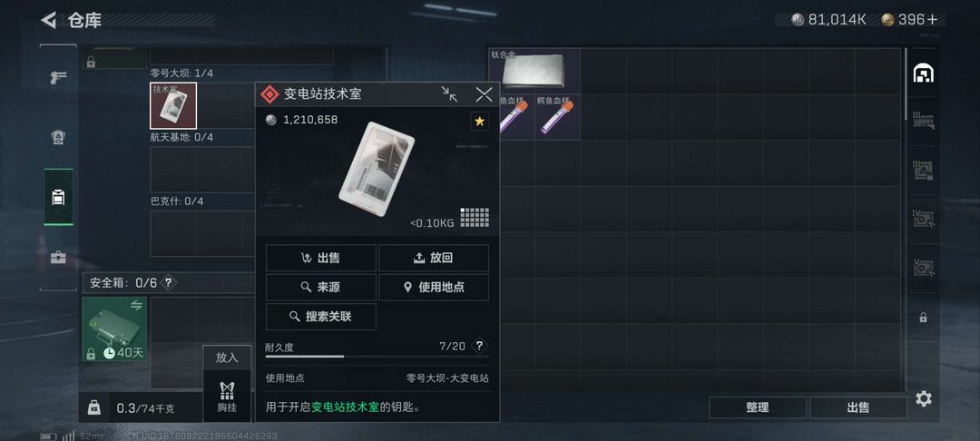This screenshot has width=980, height=441.
Task: Open the armor vest category in sidebar
Action: pyautogui.click(x=58, y=137)
